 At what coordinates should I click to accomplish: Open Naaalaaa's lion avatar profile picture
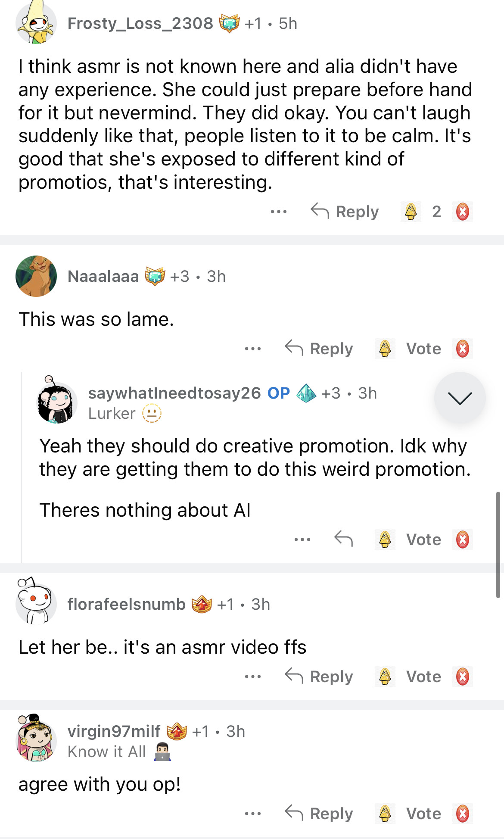coord(36,276)
